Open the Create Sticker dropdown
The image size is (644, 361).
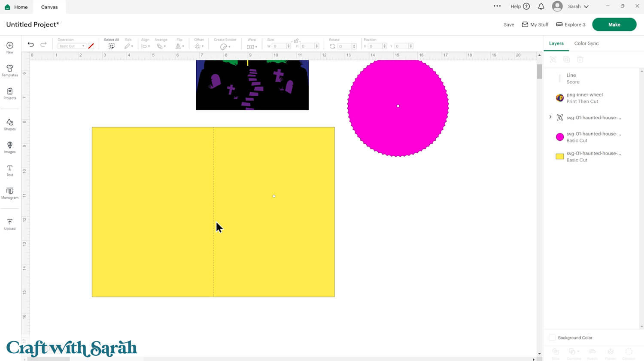point(225,46)
